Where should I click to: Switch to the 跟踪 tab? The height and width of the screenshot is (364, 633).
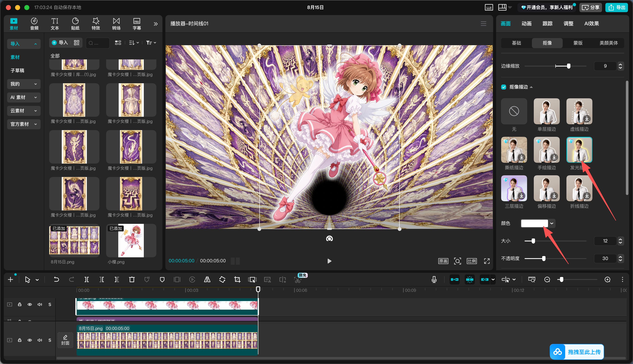coord(547,23)
